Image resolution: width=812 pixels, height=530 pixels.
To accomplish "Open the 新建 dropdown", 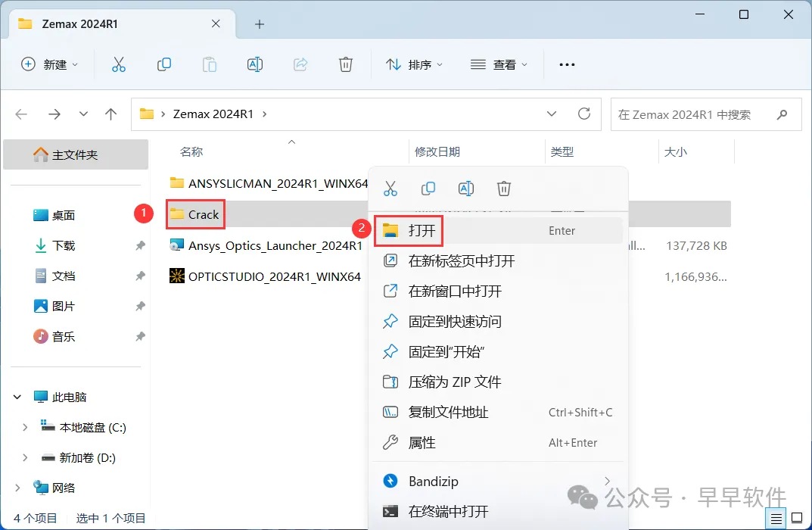I will pyautogui.click(x=50, y=64).
